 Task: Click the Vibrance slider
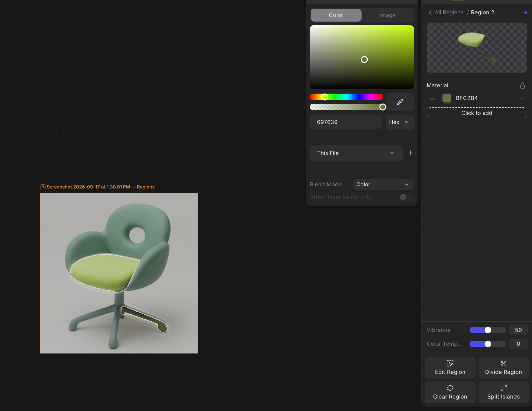(x=488, y=330)
